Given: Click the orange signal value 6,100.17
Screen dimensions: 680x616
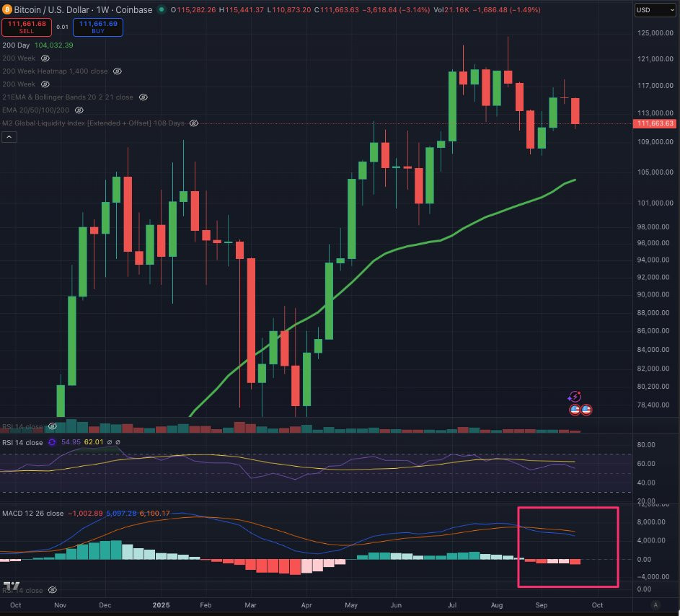Looking at the screenshot, I should click(155, 513).
